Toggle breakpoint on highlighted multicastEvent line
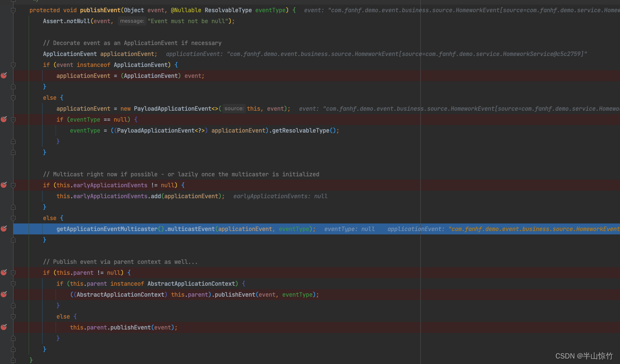Screen dimensions: 620x364 tap(4, 228)
